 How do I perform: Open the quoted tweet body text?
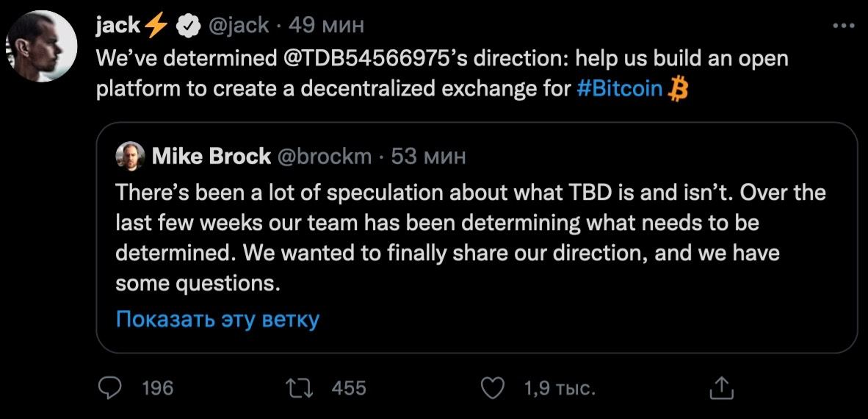tap(471, 237)
